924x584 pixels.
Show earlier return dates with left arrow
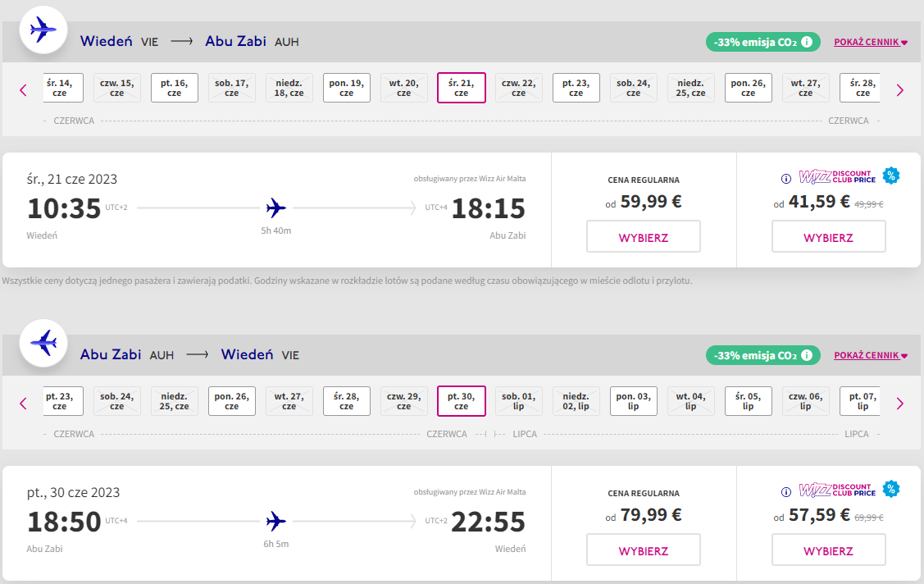click(24, 404)
